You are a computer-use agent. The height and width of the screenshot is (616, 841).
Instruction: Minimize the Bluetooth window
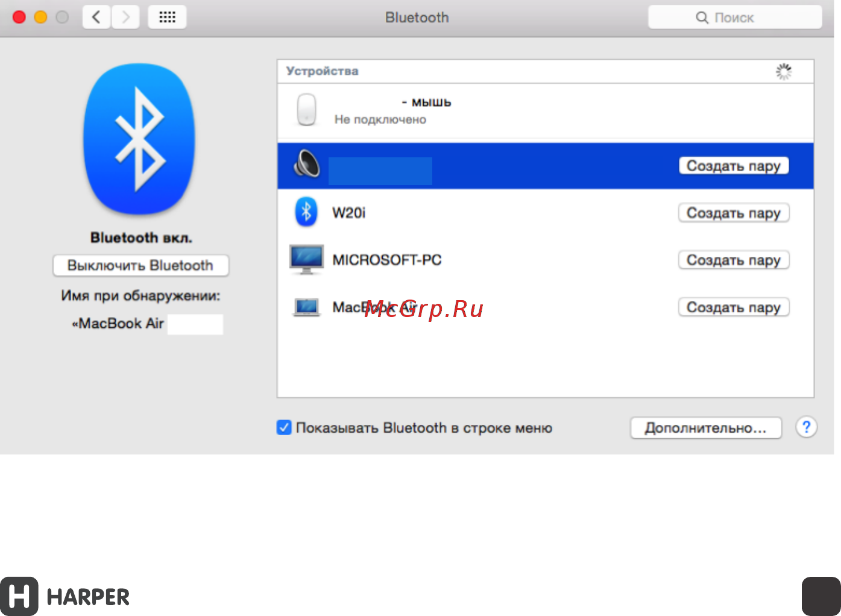click(41, 17)
